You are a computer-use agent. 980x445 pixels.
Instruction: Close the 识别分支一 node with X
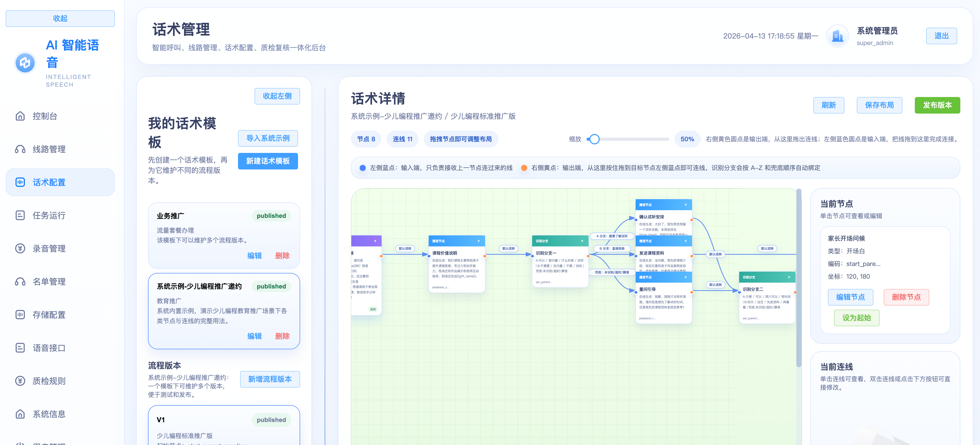[x=582, y=241]
